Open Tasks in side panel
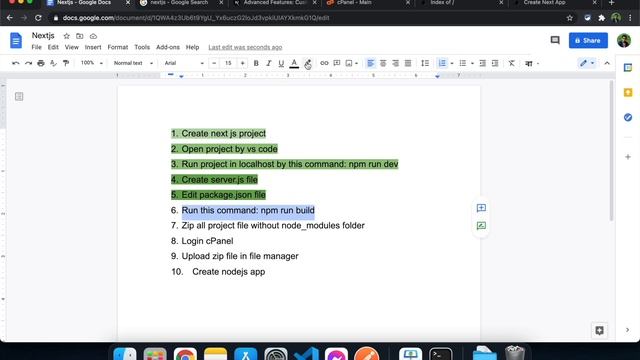The height and width of the screenshot is (360, 640). pyautogui.click(x=628, y=118)
